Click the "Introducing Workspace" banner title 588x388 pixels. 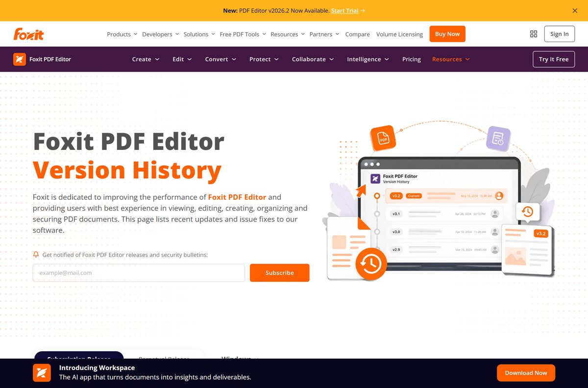point(97,368)
